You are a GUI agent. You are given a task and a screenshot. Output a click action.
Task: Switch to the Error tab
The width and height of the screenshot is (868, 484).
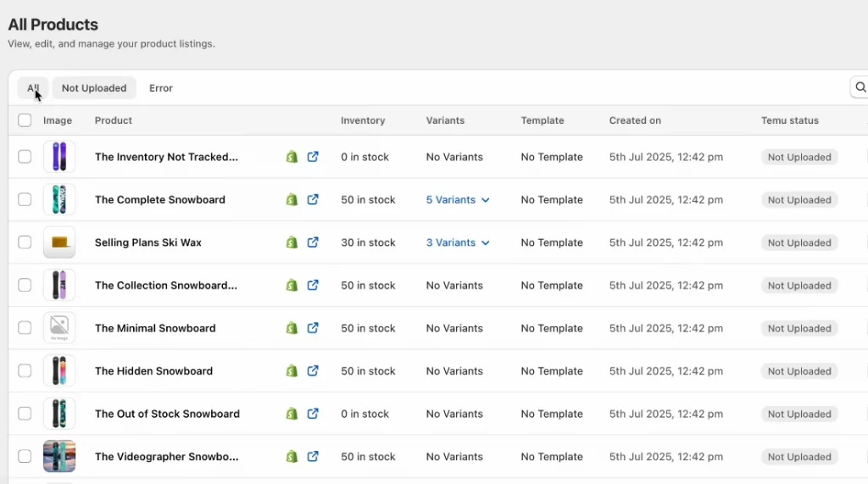point(161,88)
